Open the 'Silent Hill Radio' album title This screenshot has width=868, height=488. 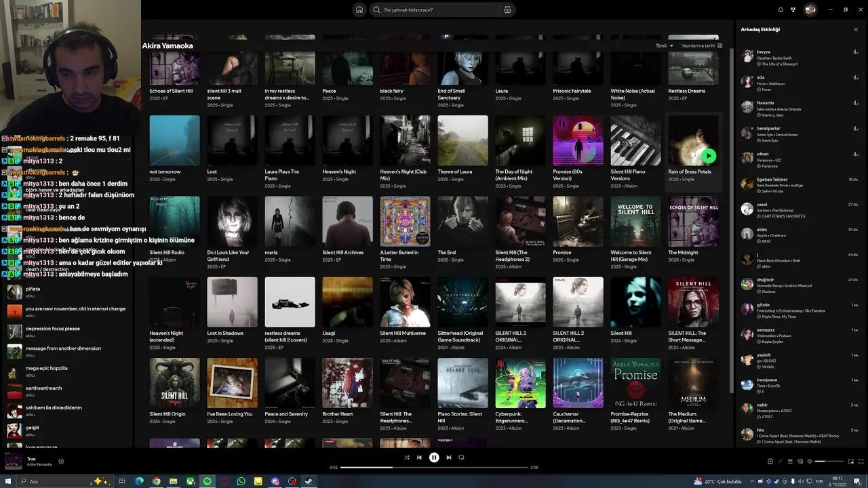click(x=167, y=253)
